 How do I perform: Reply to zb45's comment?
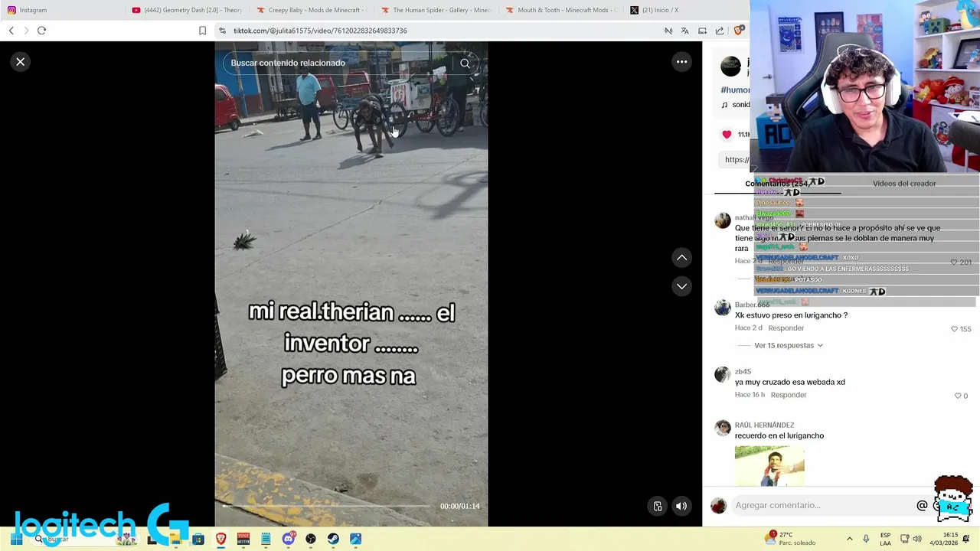pyautogui.click(x=789, y=395)
